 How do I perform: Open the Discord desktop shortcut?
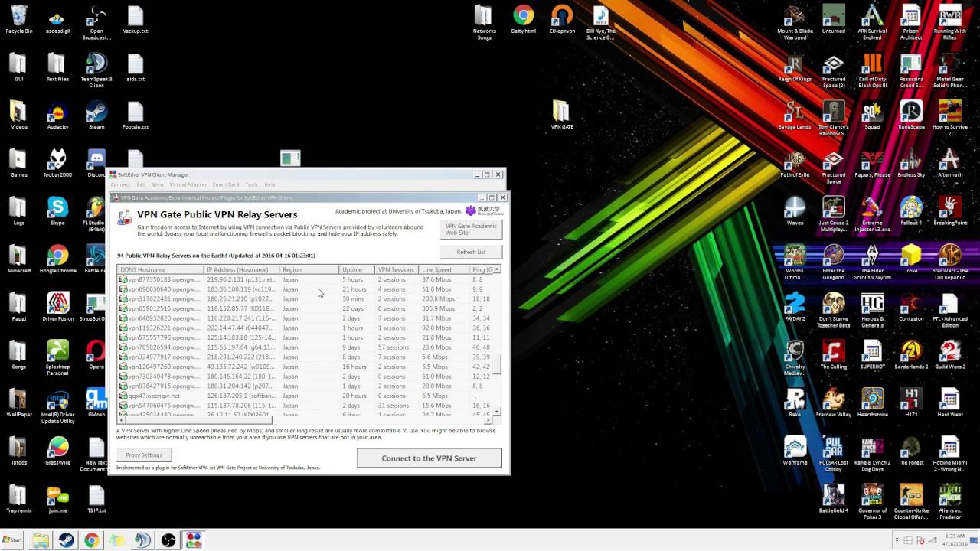coord(96,163)
